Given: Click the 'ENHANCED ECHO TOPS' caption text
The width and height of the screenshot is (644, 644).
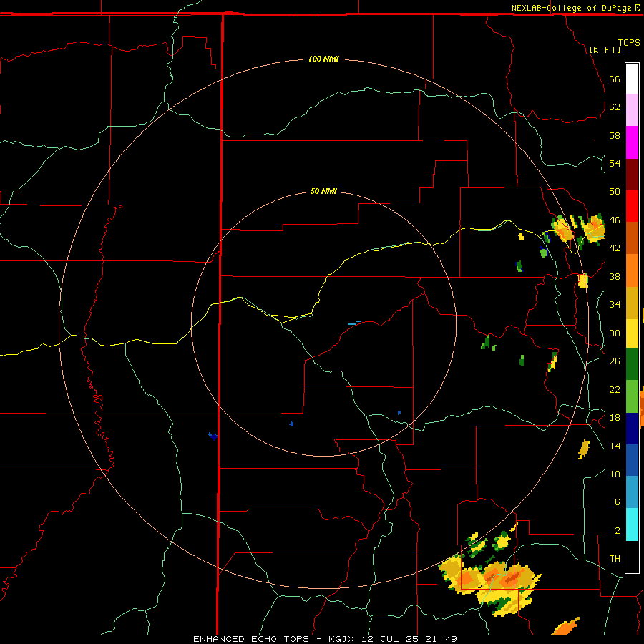Looking at the screenshot, I should (251, 639).
